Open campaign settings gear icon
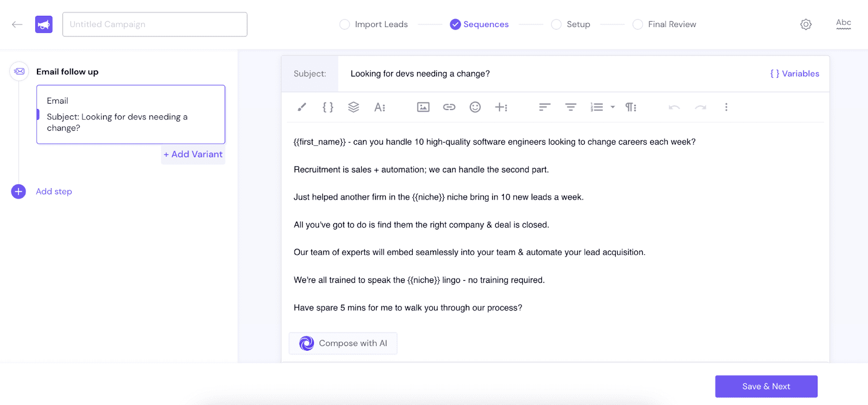Screen dimensions: 868x405 (x=806, y=24)
